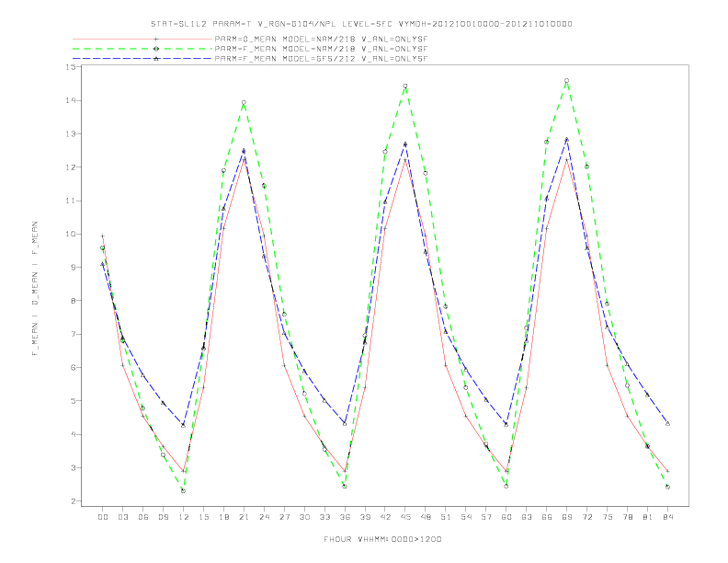The height and width of the screenshot is (563, 728).
Task: Click the vertical axis title F_MEAN | O_MEAN | F_MEAN
Action: 35,289
